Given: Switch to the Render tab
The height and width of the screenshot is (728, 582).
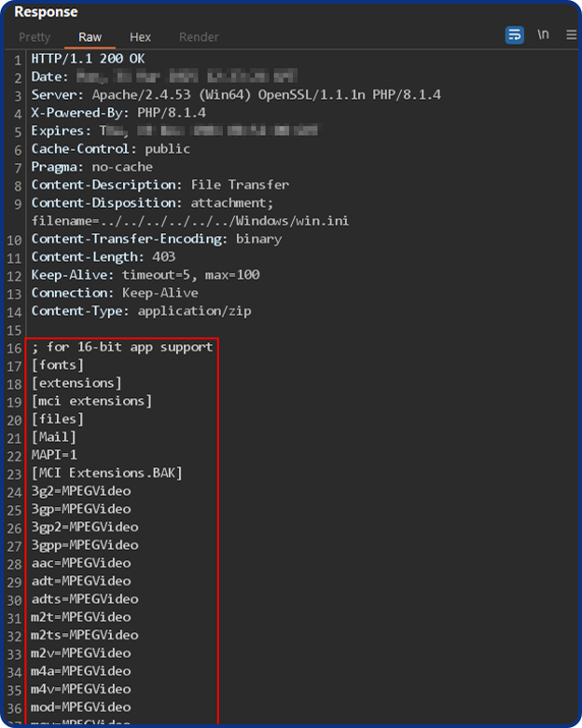Looking at the screenshot, I should coord(199,37).
